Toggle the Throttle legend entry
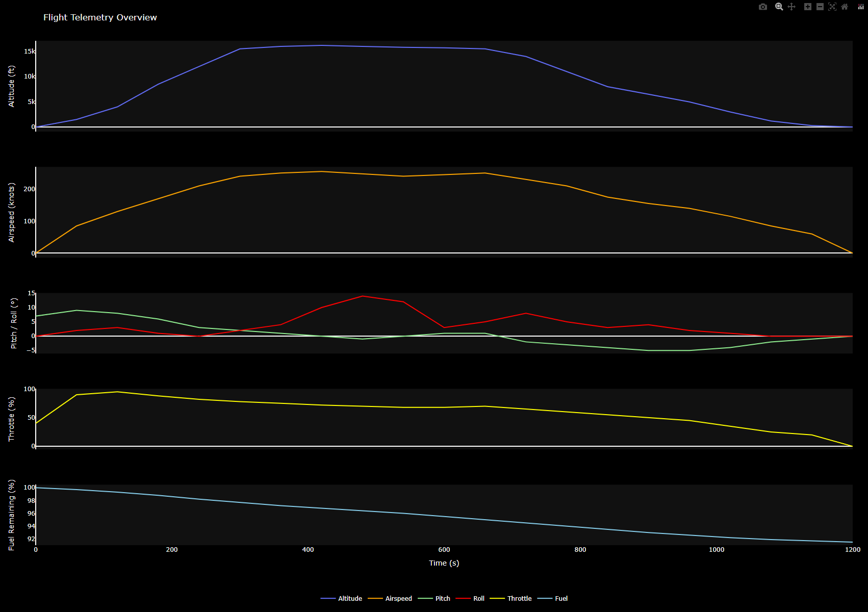The width and height of the screenshot is (868, 612). (x=519, y=598)
